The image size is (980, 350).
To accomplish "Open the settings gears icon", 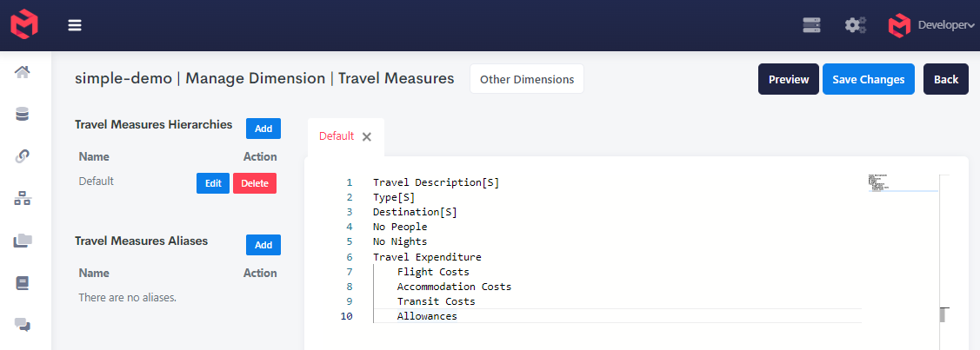I will (x=856, y=25).
